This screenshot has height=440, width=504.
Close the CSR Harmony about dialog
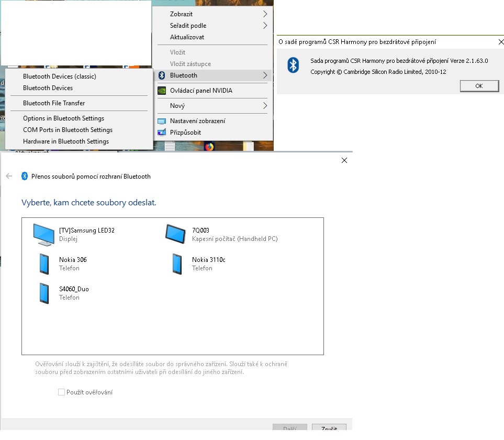pyautogui.click(x=500, y=42)
